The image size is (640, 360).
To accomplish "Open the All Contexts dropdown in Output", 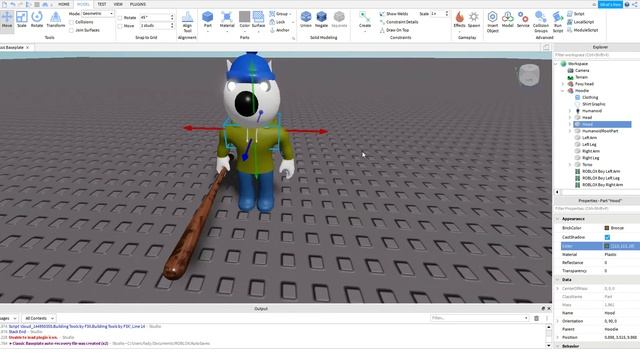I will point(39,318).
